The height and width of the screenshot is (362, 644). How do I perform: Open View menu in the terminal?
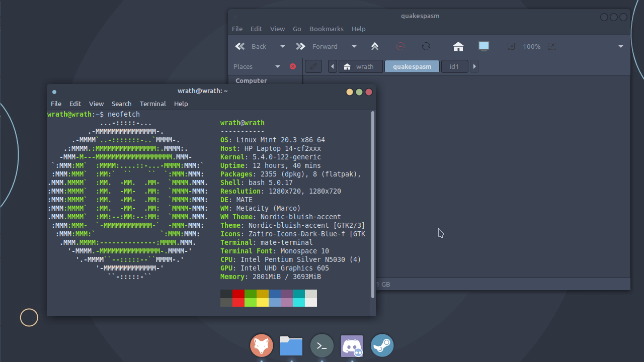click(96, 104)
